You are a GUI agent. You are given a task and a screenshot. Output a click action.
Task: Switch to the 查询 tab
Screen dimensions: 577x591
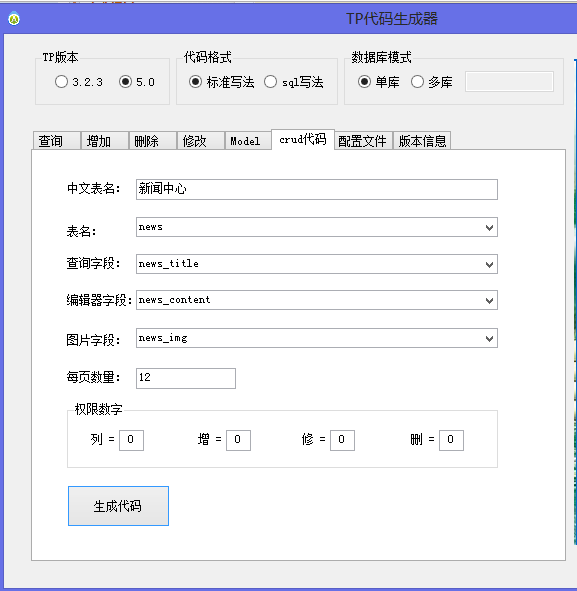click(x=57, y=141)
